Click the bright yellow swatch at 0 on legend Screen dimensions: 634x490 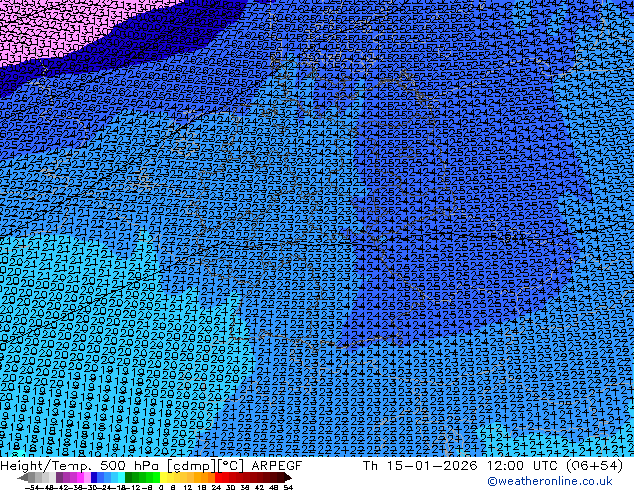(x=163, y=477)
